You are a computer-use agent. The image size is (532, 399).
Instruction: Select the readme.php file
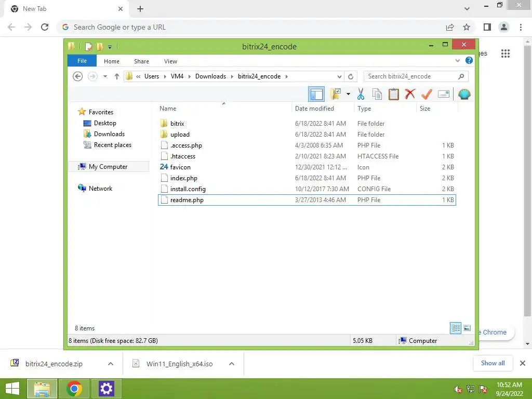pos(307,200)
